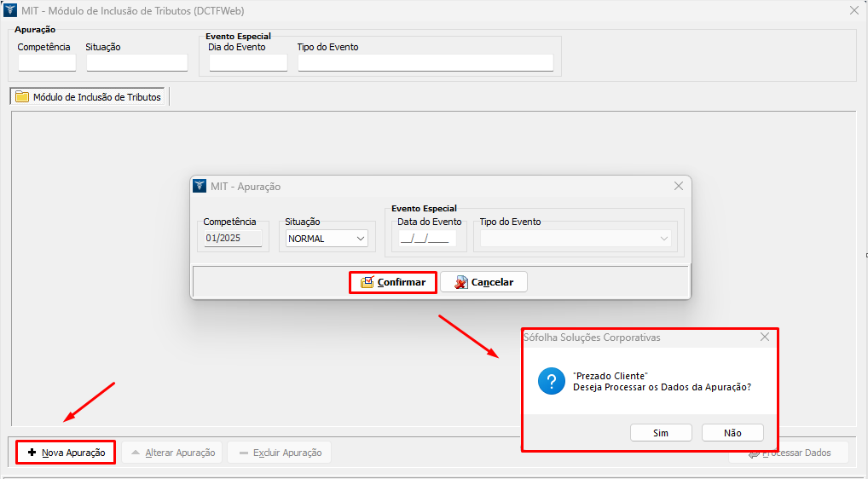Answer Sim in the Sófolha prompt
Viewport: 868px width, 479px height.
click(661, 433)
